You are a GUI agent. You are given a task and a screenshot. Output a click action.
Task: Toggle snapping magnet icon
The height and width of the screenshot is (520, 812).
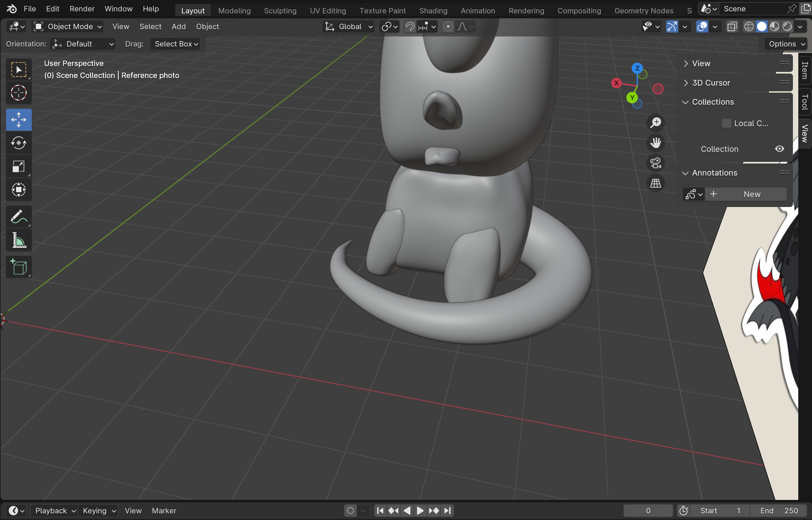coord(410,26)
